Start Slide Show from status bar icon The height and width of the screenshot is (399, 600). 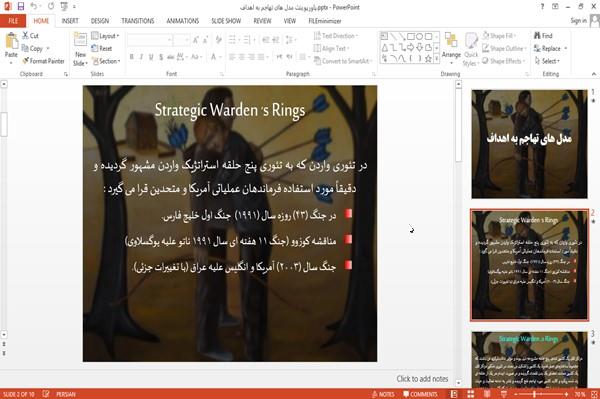point(504,394)
